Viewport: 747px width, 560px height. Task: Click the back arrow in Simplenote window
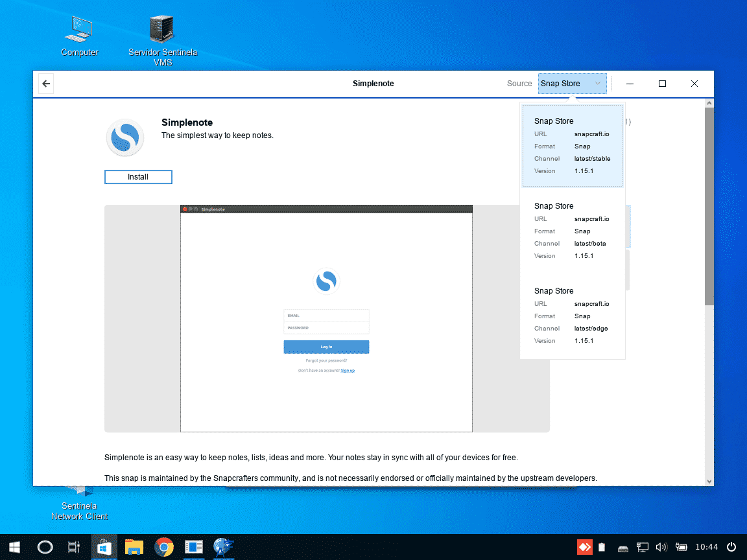[x=46, y=84]
